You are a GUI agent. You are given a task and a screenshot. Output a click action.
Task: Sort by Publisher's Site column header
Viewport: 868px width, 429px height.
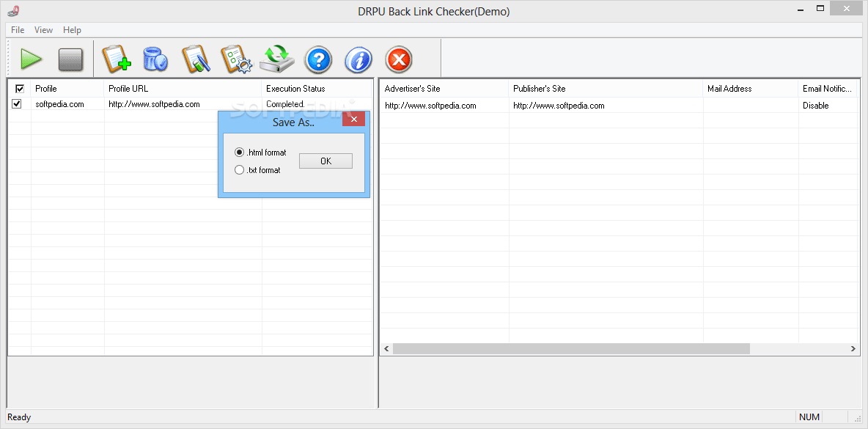pyautogui.click(x=606, y=89)
